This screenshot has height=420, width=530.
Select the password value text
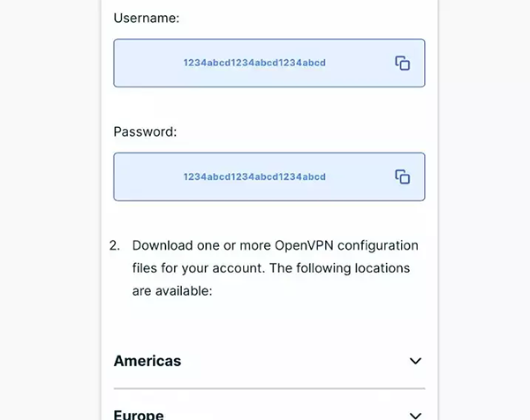point(254,176)
